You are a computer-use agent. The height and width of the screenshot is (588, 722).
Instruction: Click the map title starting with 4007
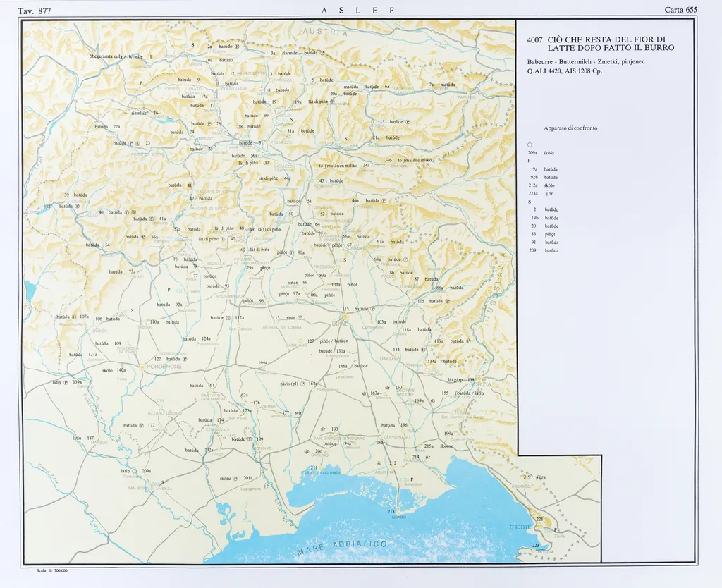(601, 44)
